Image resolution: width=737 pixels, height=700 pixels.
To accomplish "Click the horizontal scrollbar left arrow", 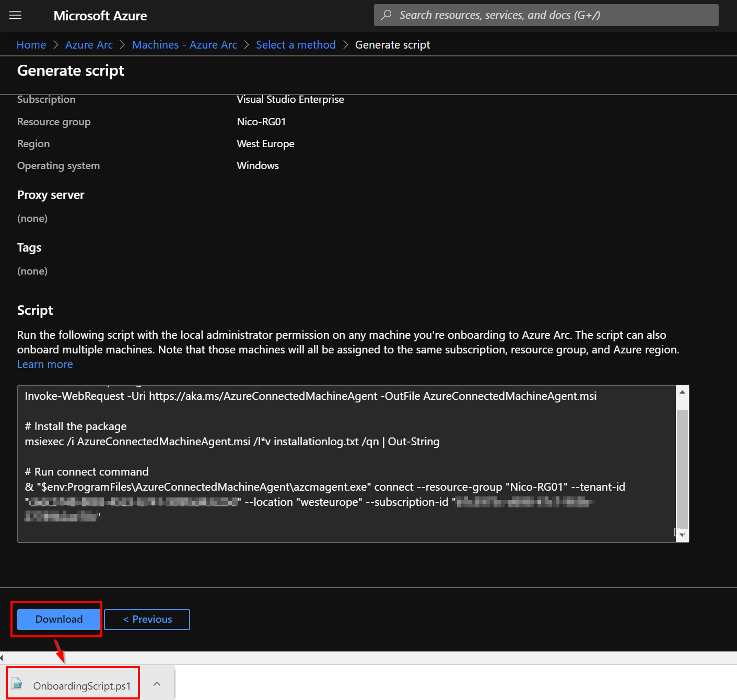I will coord(2,658).
